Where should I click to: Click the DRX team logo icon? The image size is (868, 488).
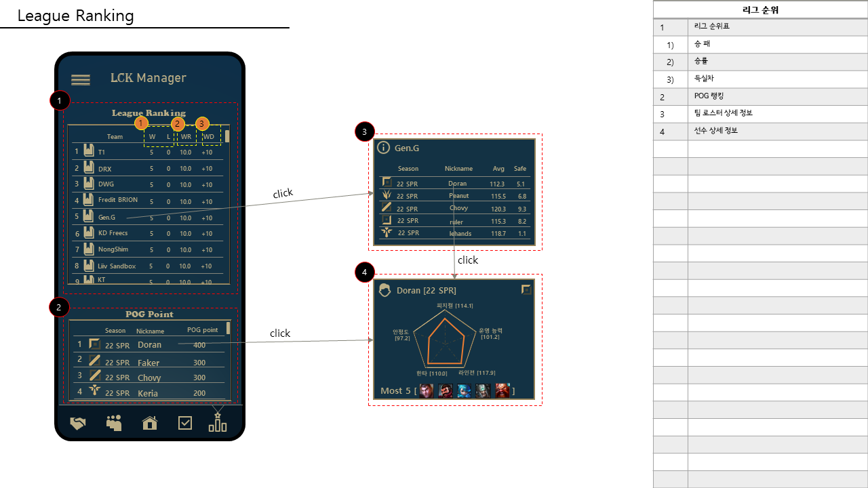pyautogui.click(x=89, y=167)
